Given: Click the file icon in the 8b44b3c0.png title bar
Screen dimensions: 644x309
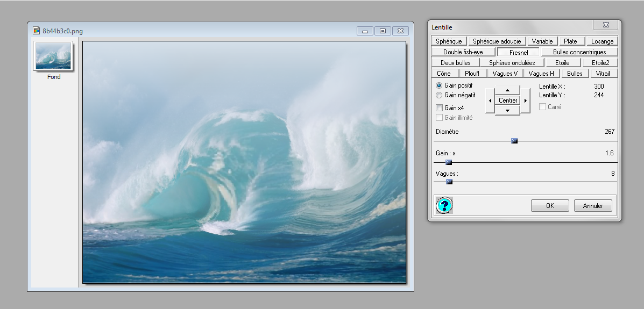Looking at the screenshot, I should point(37,31).
